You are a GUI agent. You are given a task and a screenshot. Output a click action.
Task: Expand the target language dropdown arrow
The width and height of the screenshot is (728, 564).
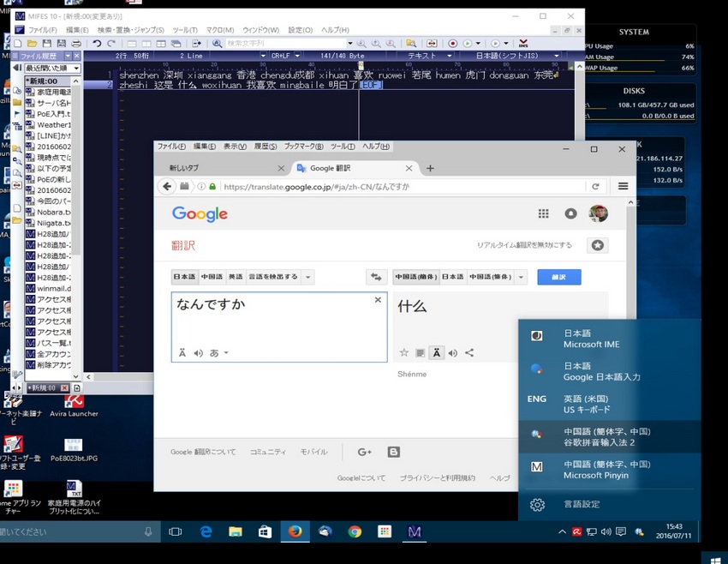(x=521, y=277)
